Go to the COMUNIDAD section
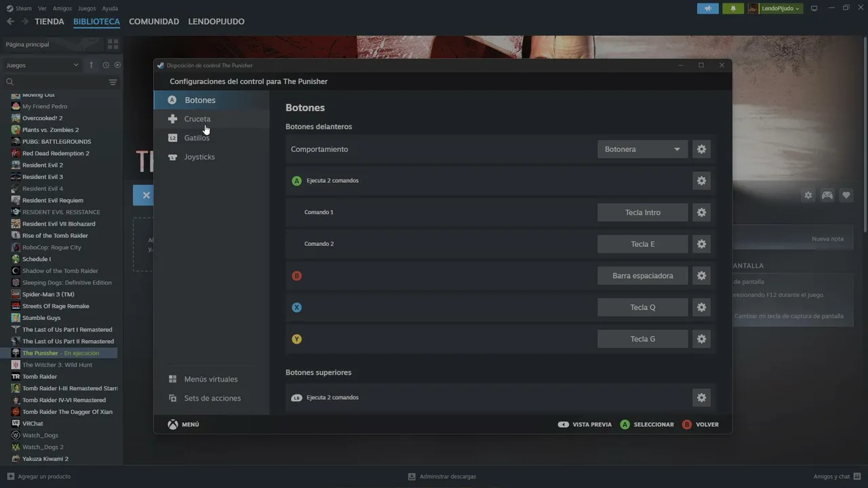The height and width of the screenshot is (488, 868). pos(154,22)
